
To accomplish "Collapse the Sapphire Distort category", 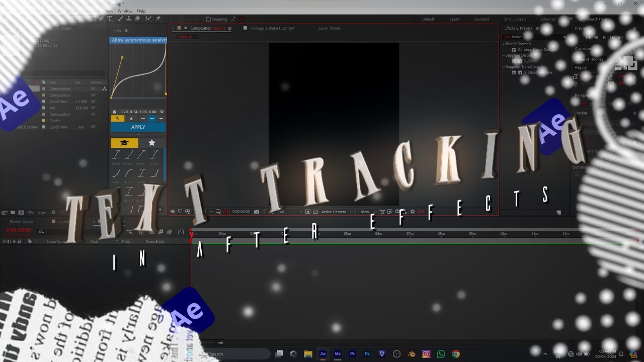I will pyautogui.click(x=504, y=55).
